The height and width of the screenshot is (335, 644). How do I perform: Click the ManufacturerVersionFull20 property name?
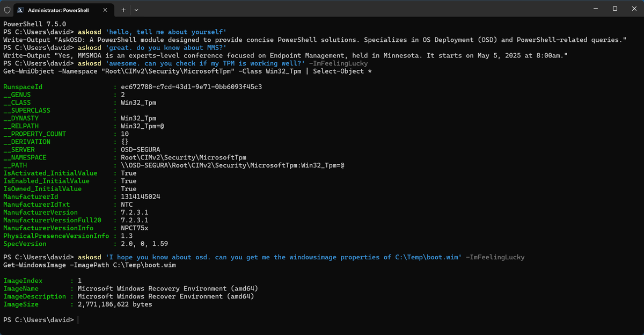[52, 220]
